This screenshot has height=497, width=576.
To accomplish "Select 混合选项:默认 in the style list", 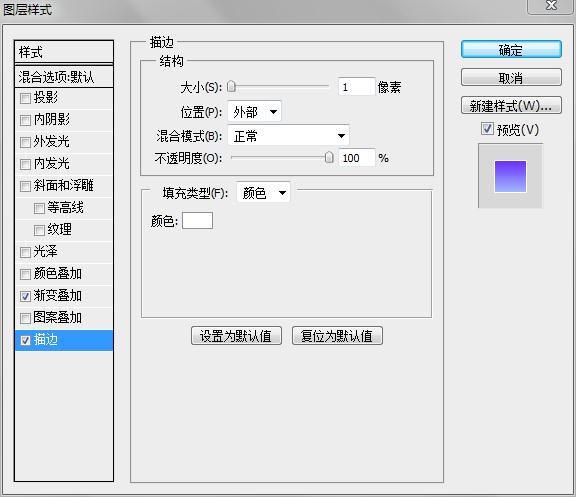I will pos(64,77).
